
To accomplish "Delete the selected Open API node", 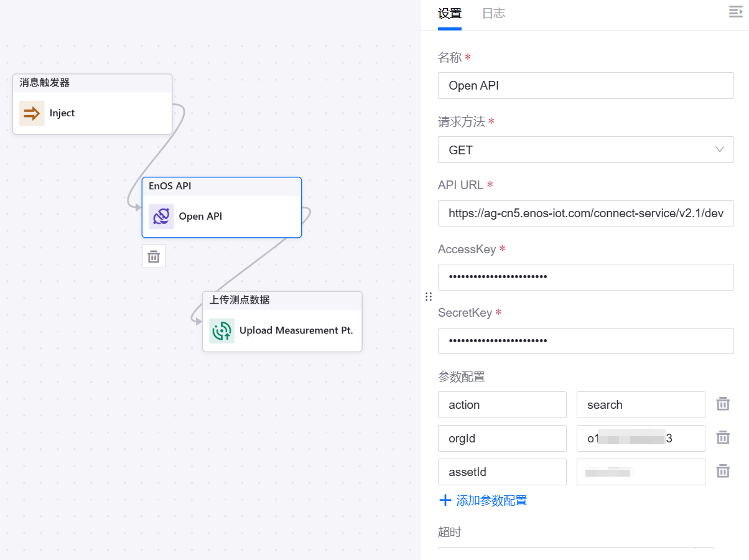I will pos(154,256).
